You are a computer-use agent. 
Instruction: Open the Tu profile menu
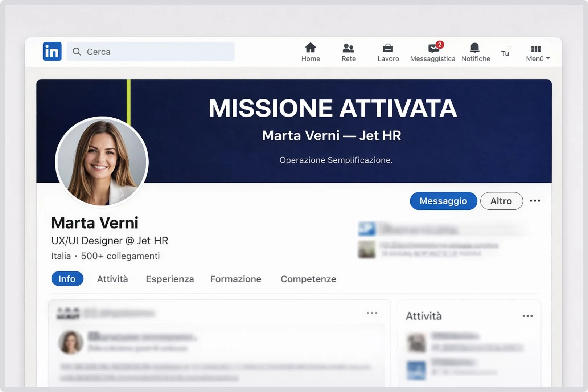pyautogui.click(x=505, y=53)
